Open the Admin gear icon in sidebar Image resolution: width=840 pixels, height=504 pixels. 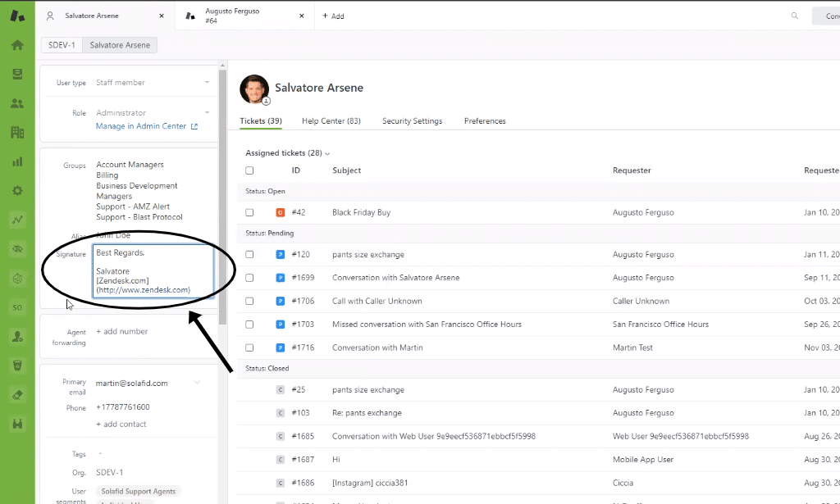coord(17,190)
